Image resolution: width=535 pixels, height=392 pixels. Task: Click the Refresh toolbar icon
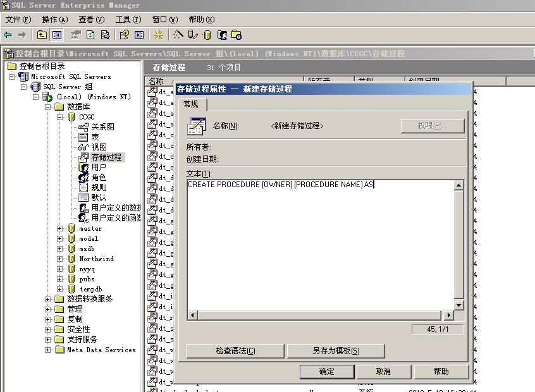[x=90, y=35]
